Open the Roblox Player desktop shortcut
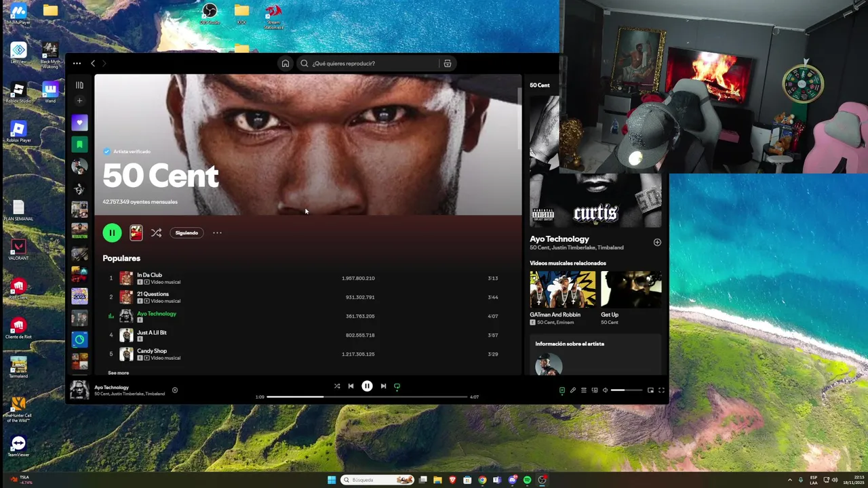The image size is (868, 488). [x=18, y=132]
